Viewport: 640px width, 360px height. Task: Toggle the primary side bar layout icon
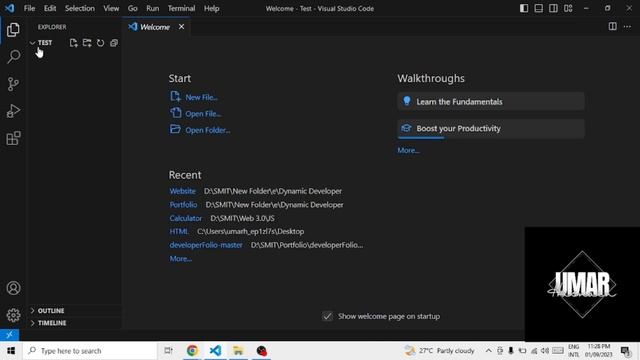coord(524,8)
